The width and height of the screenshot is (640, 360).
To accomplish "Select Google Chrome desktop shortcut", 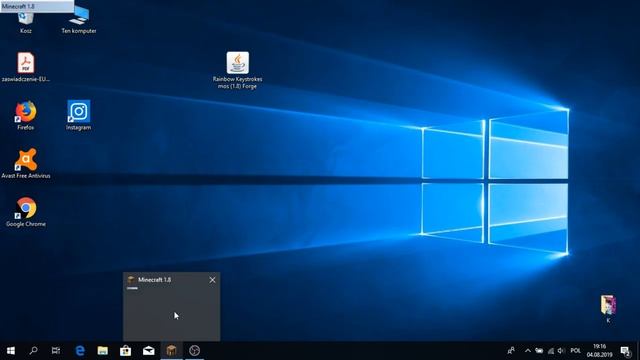I will tap(26, 212).
